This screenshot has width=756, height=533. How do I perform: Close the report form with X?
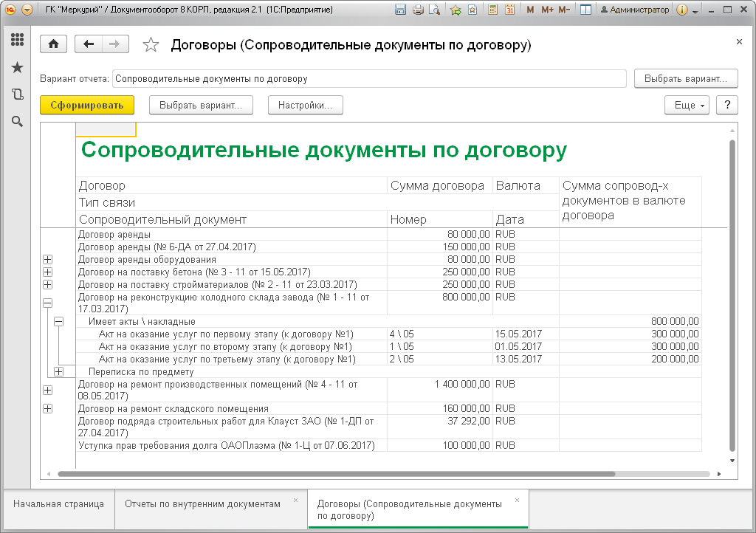739,42
